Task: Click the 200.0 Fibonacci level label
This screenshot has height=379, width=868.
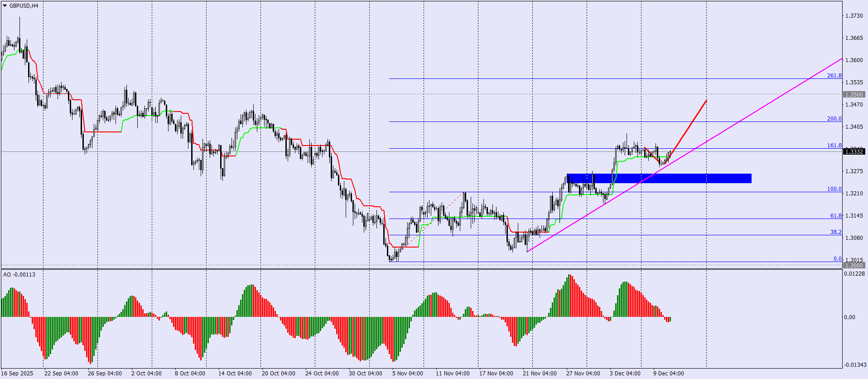Action: (834, 119)
